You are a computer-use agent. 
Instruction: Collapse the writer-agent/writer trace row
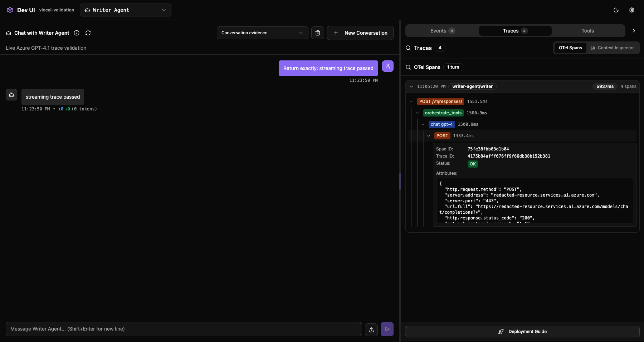click(x=411, y=86)
